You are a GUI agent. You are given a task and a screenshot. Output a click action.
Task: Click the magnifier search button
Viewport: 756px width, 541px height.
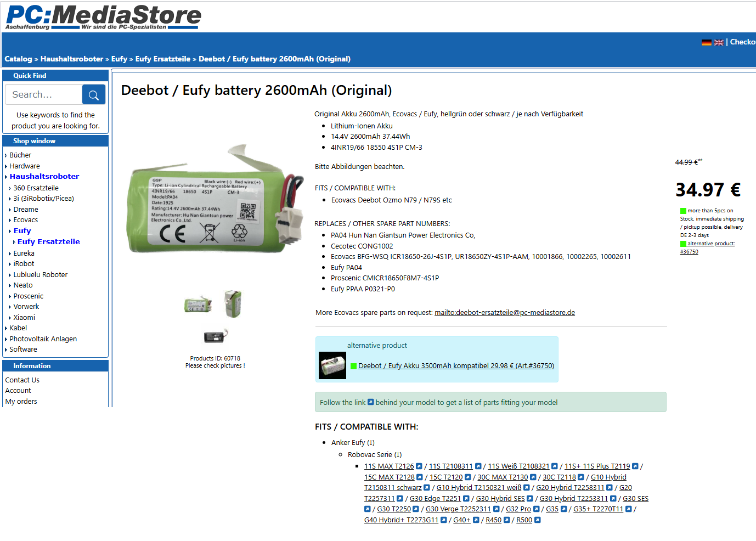click(94, 94)
